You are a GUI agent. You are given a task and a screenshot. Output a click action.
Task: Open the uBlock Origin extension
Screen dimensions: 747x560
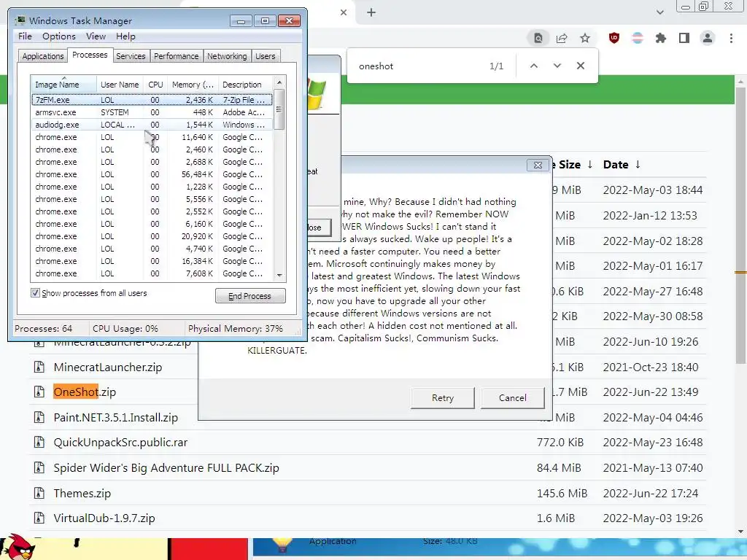[614, 38]
